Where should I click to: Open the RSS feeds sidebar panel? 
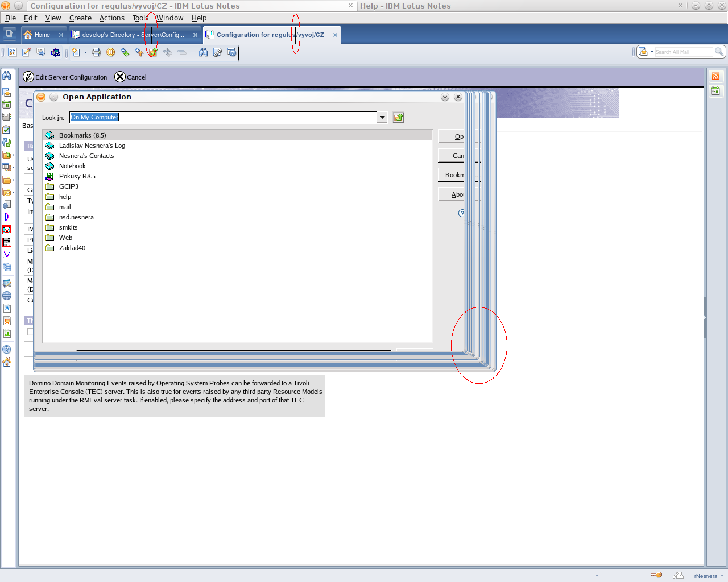tap(715, 77)
